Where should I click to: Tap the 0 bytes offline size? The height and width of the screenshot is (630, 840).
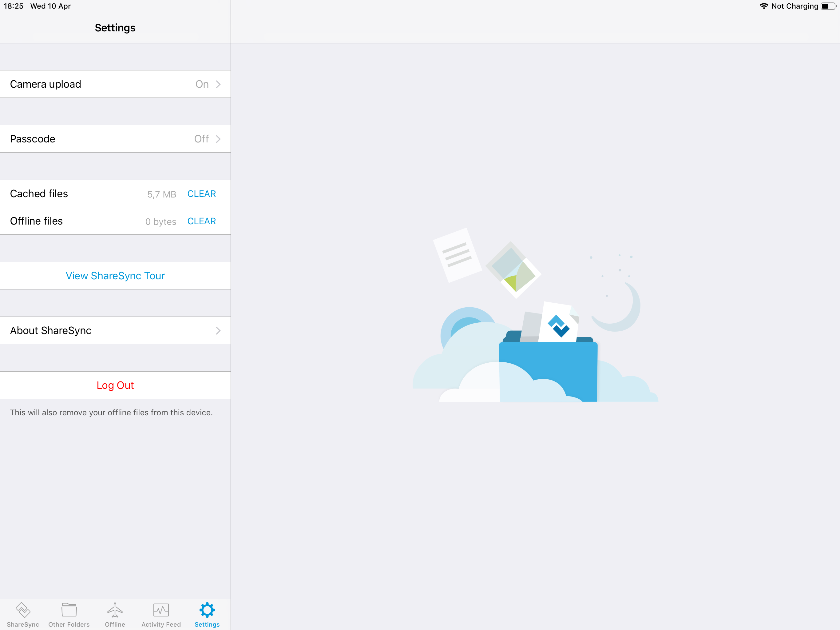(x=160, y=221)
